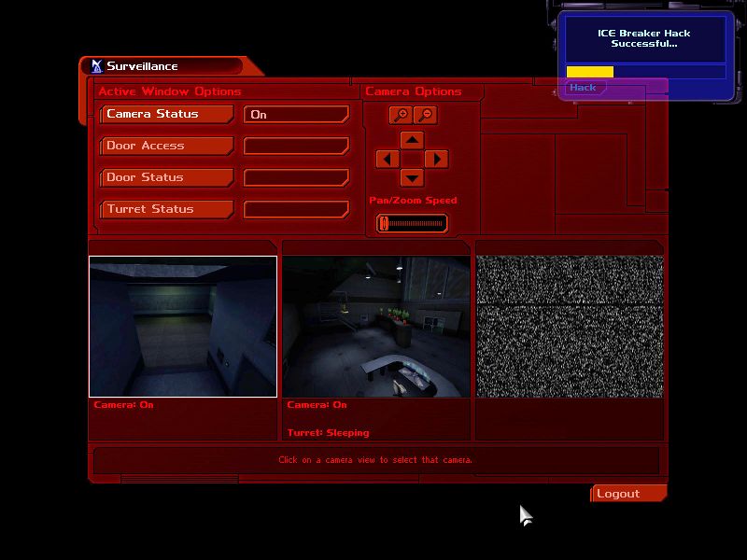Pan the camera upward with the up arrow
This screenshot has height=560, width=747.
tap(413, 140)
